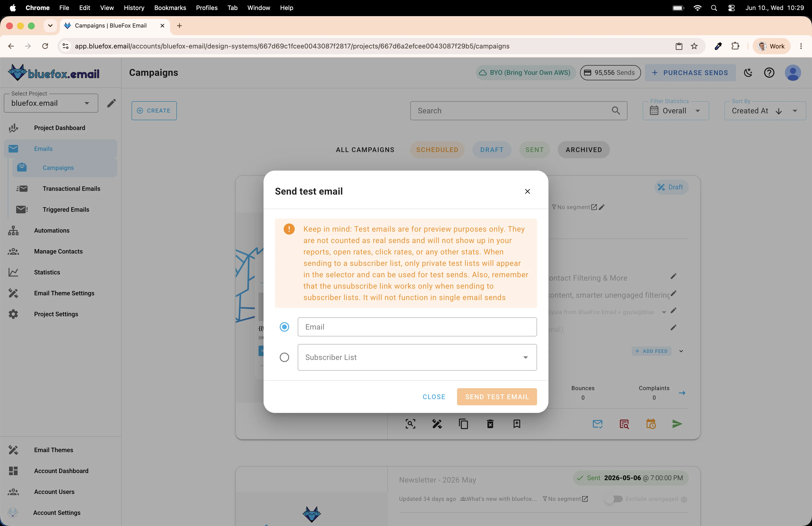812x526 pixels.
Task: Toggle sort direction arrow
Action: (x=779, y=111)
